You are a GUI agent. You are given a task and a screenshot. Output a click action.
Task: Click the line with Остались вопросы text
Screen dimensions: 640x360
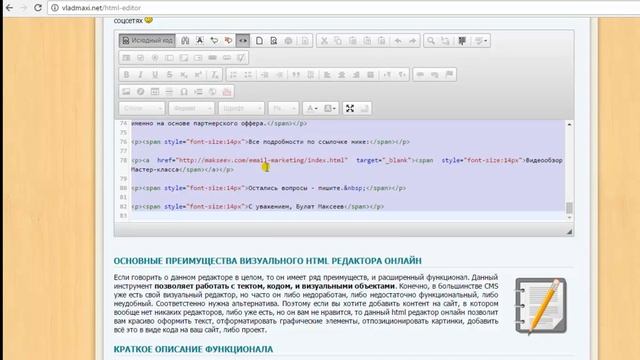[x=269, y=188]
